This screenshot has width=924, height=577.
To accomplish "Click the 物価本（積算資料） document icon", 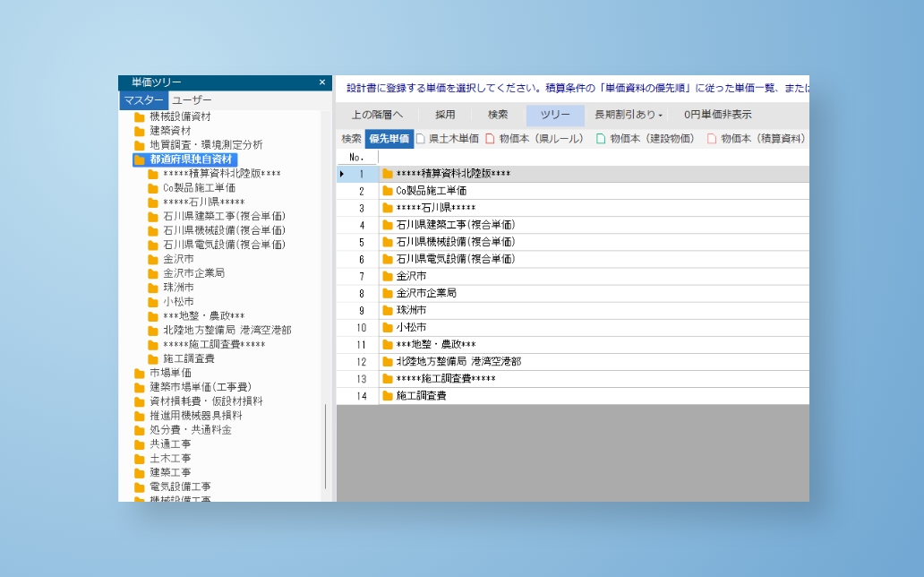I will point(712,139).
